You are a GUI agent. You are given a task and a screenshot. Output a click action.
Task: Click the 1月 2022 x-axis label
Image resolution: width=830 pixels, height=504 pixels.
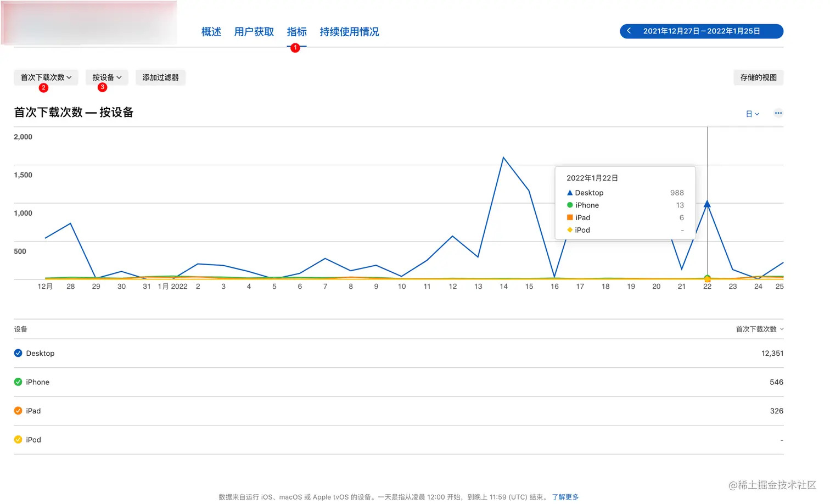click(172, 287)
